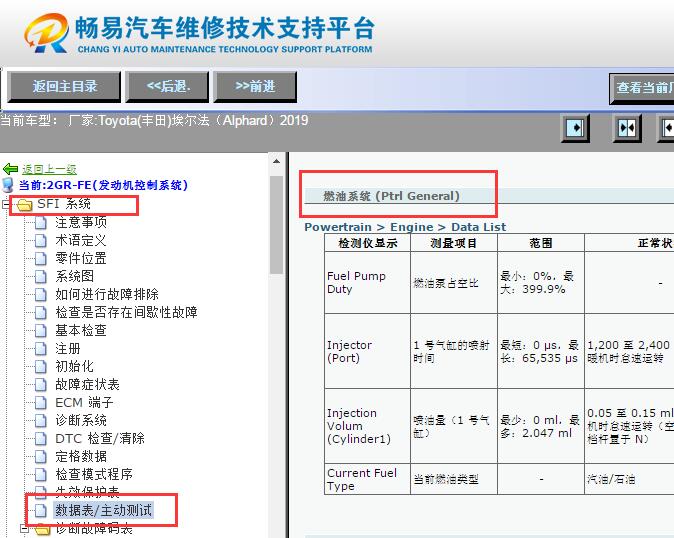Click the SFI 系统 folder icon
Viewport: 674px width, 538px height.
[25, 205]
